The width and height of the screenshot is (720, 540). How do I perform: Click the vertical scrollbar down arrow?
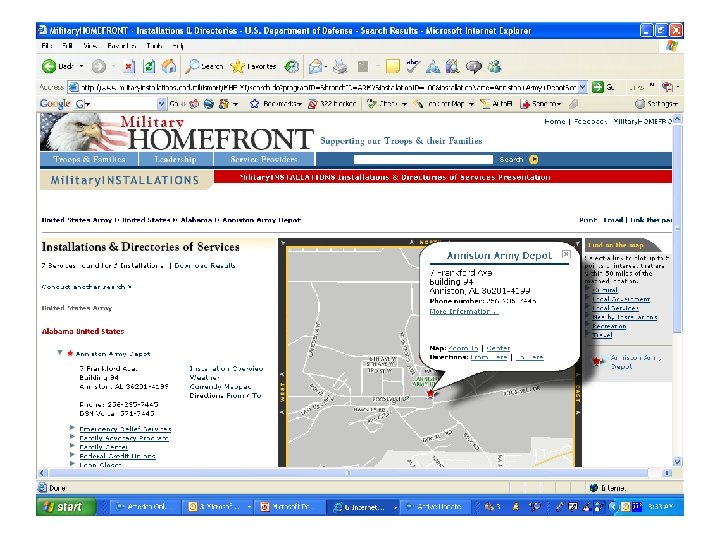pos(677,461)
